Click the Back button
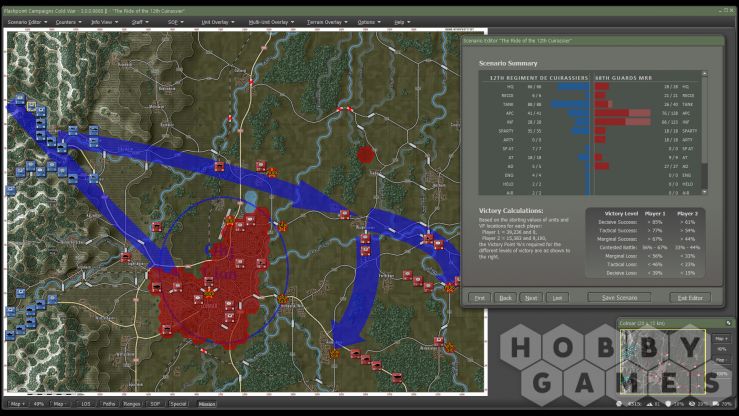 505,298
